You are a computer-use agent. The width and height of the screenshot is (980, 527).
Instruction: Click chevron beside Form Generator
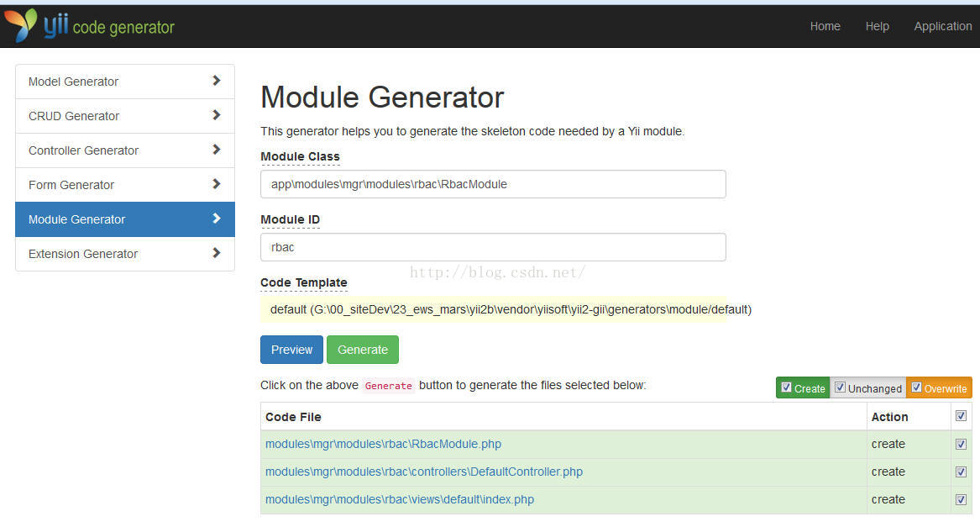pyautogui.click(x=217, y=184)
